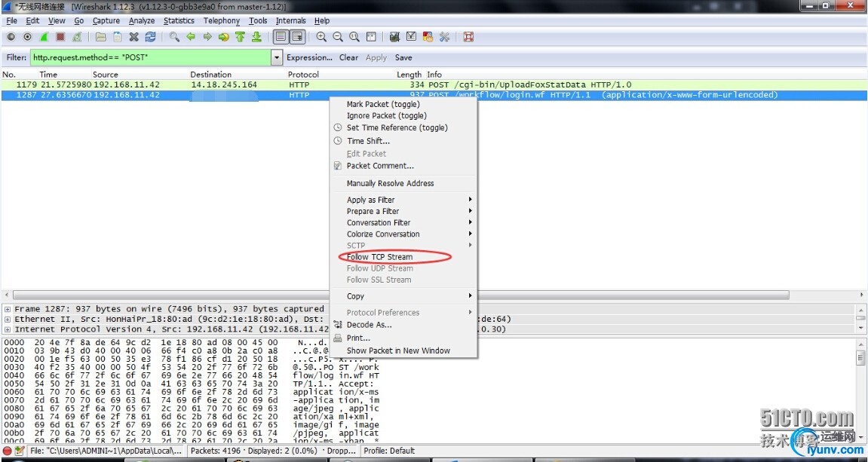Choose Mark Packet (toggle) from context menu
Viewport: 868px width, 462px height.
point(403,104)
